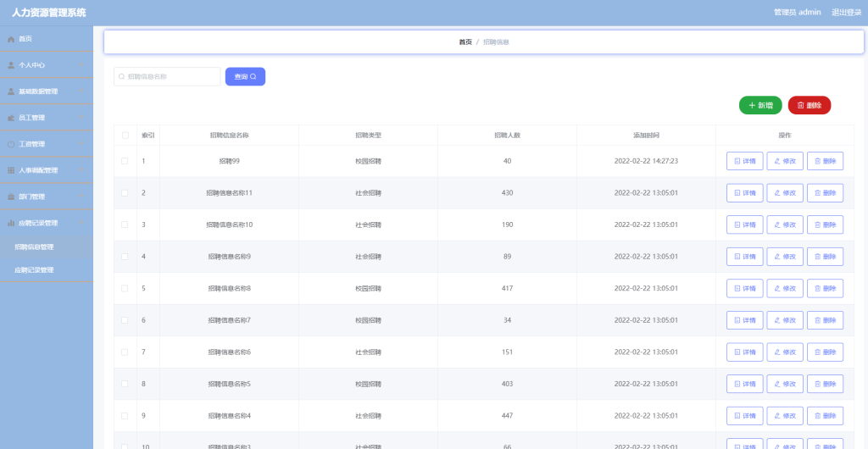Click 人力资源管理系统 title

point(49,13)
